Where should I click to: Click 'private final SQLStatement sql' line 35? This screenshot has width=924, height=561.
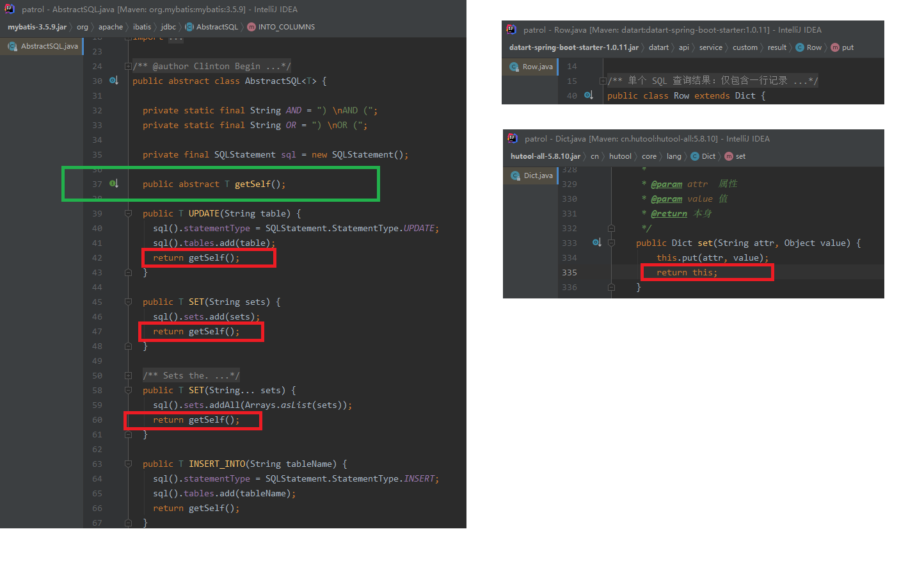coord(276,154)
